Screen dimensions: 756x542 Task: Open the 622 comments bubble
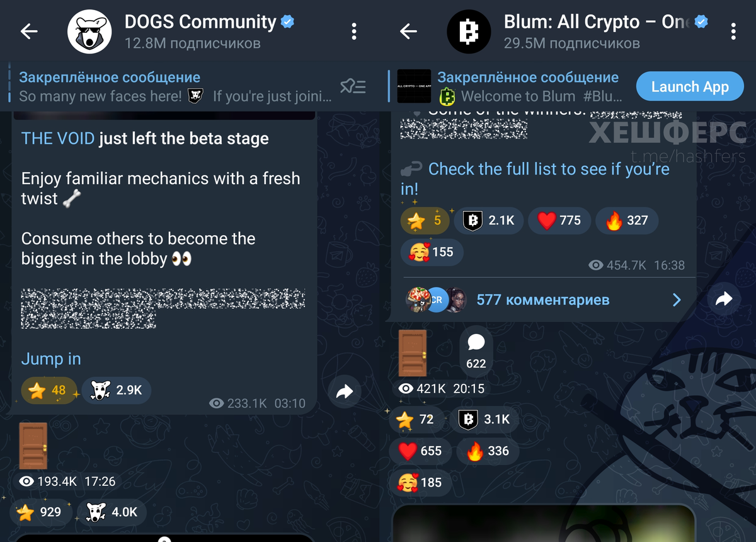pos(476,351)
